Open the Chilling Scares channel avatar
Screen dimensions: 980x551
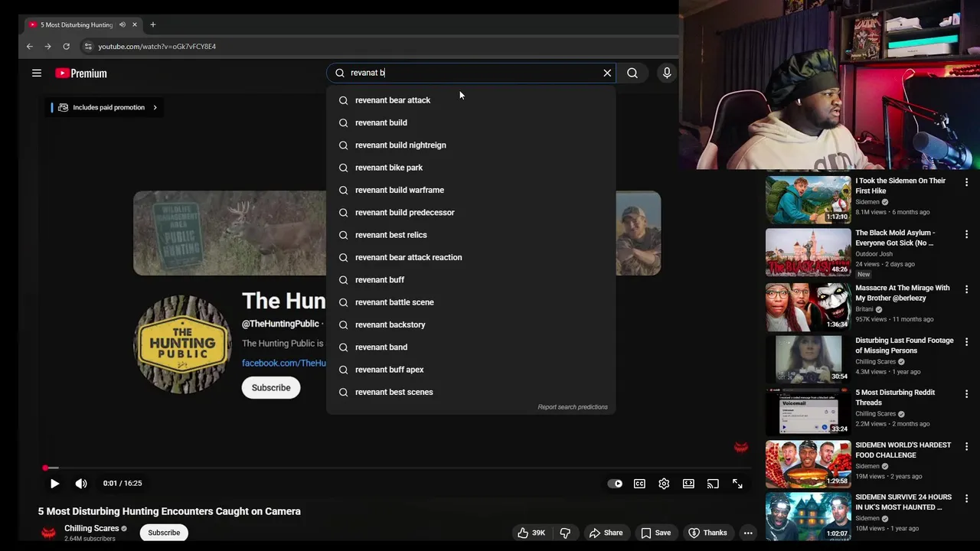pos(48,533)
